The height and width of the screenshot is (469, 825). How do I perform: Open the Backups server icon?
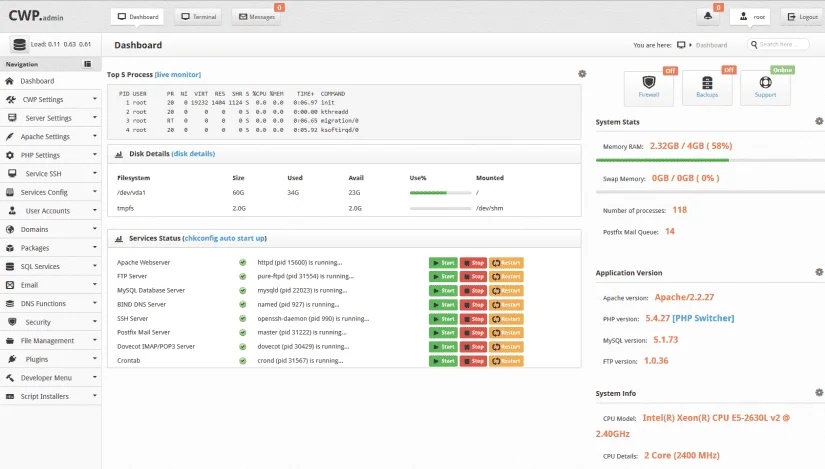pyautogui.click(x=707, y=83)
